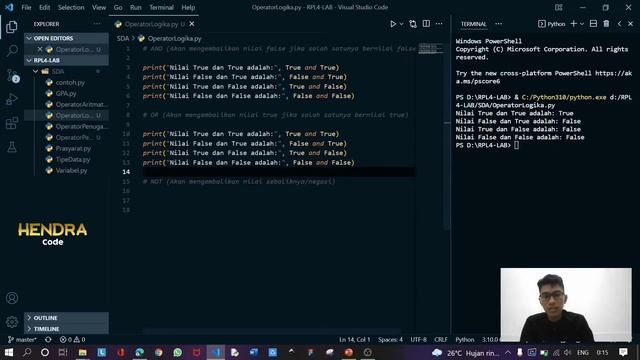This screenshot has width=640, height=360.
Task: Open the Go menu
Action: pos(118,7)
